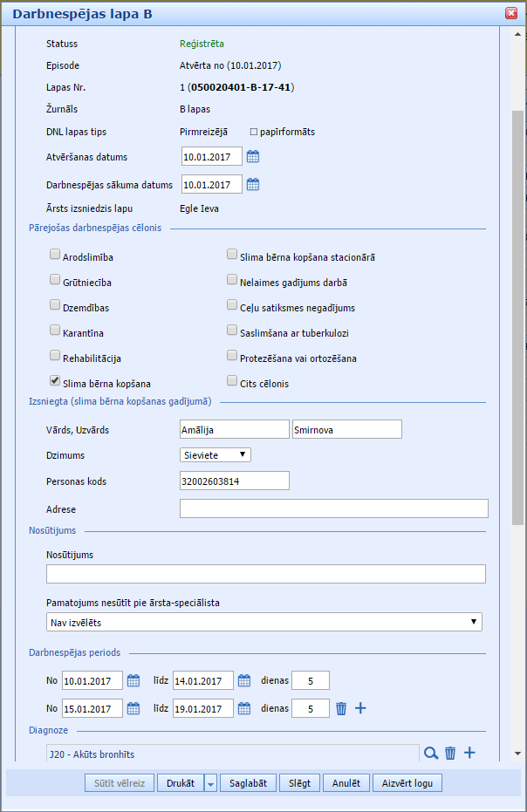The height and width of the screenshot is (812, 527).
Task: Delete the second darbnespējas period row
Action: [x=341, y=708]
